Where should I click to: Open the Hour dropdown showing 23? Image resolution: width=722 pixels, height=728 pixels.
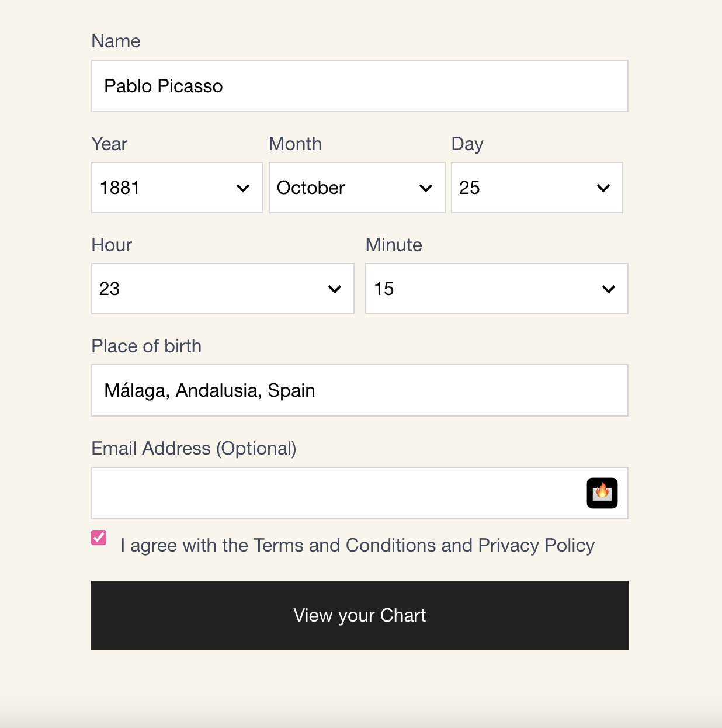pos(210,289)
